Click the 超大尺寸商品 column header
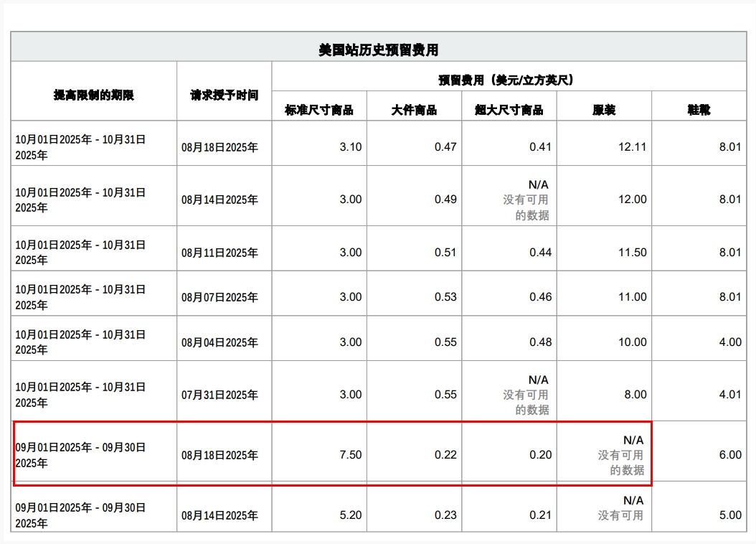Image resolution: width=756 pixels, height=544 pixels. (x=509, y=110)
